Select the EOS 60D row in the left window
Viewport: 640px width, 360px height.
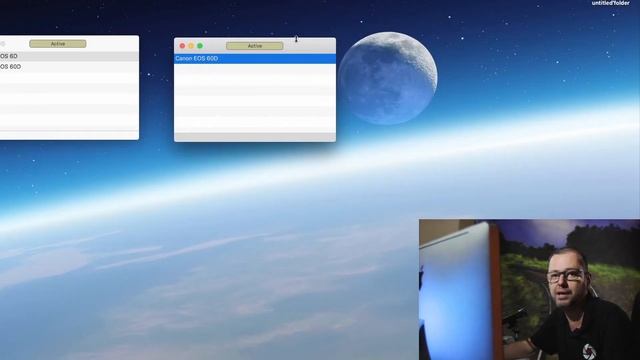point(69,67)
